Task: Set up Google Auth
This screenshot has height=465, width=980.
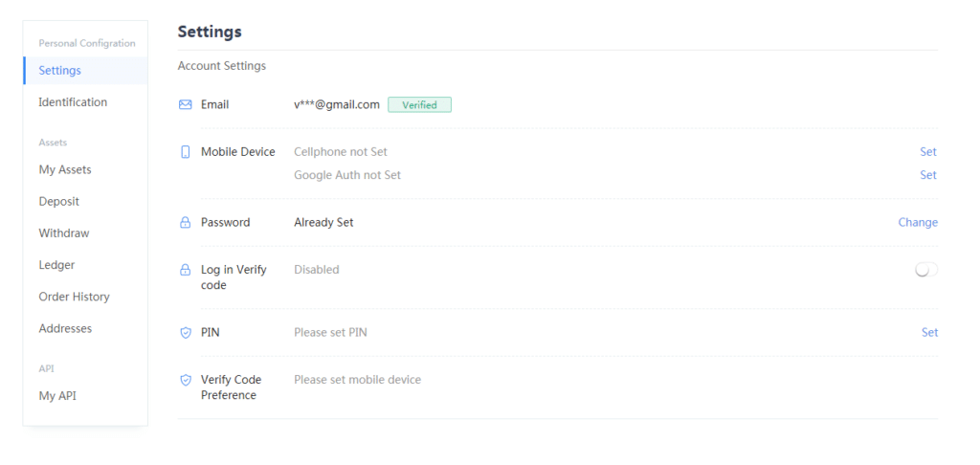Action: (x=927, y=175)
